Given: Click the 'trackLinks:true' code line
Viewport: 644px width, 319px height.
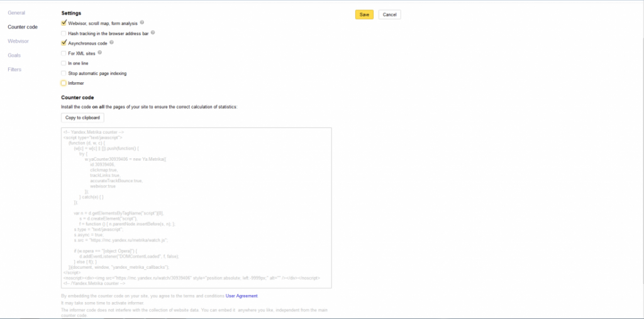Looking at the screenshot, I should coord(105,175).
